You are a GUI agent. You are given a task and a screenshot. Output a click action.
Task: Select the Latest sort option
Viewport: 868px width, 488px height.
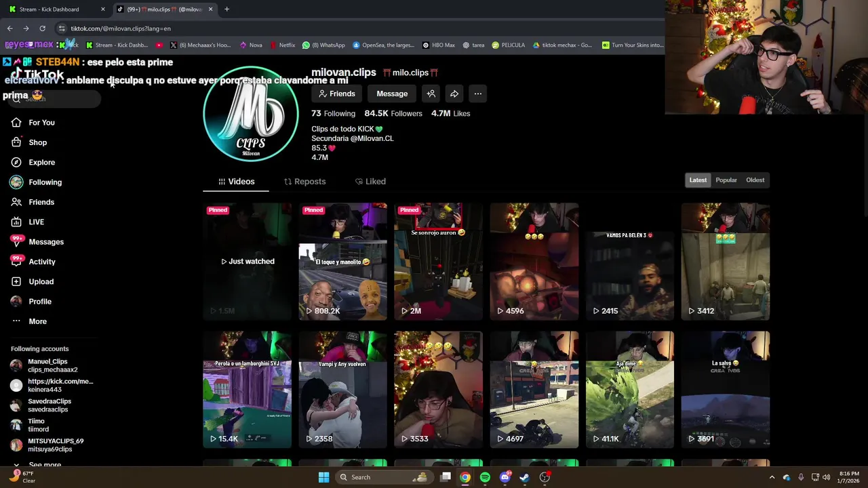(x=698, y=180)
